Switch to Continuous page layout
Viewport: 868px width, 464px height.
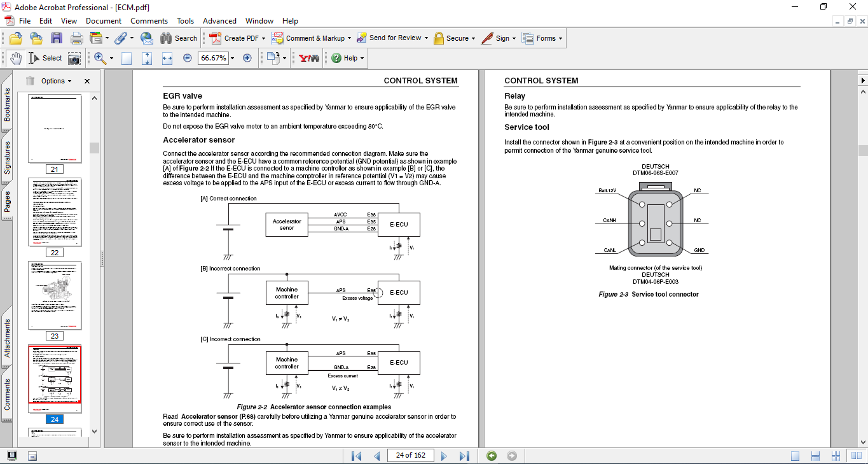click(816, 456)
